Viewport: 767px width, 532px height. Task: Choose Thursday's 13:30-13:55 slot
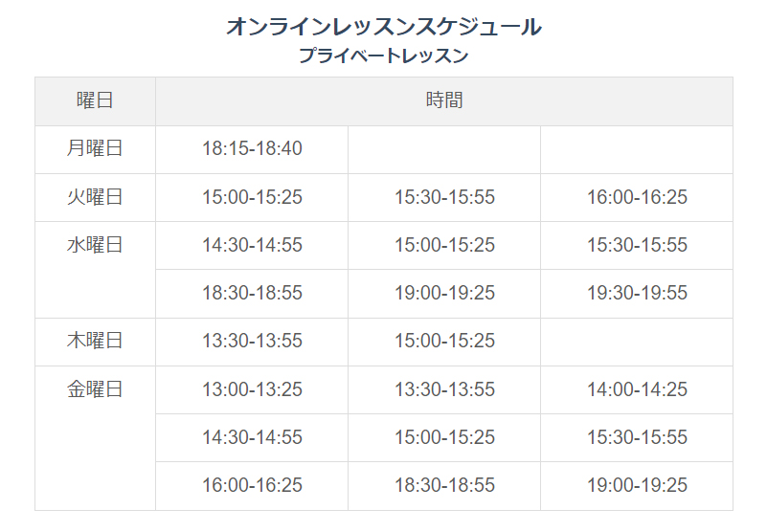coord(252,341)
